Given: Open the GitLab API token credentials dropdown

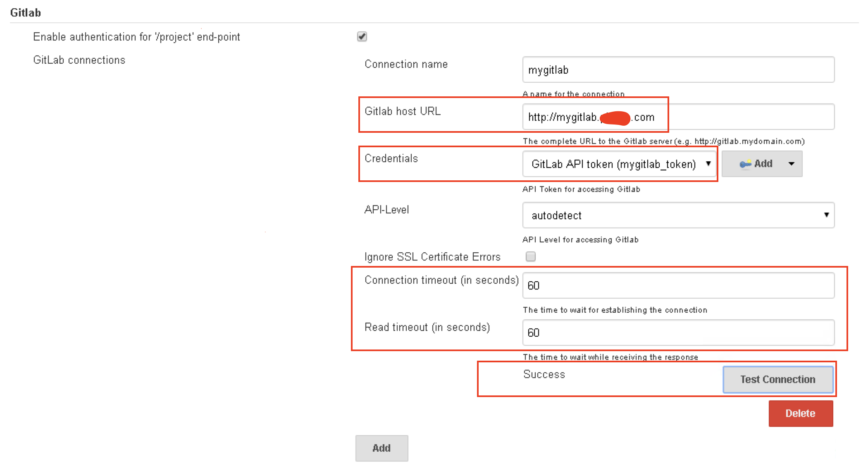Looking at the screenshot, I should click(x=619, y=164).
